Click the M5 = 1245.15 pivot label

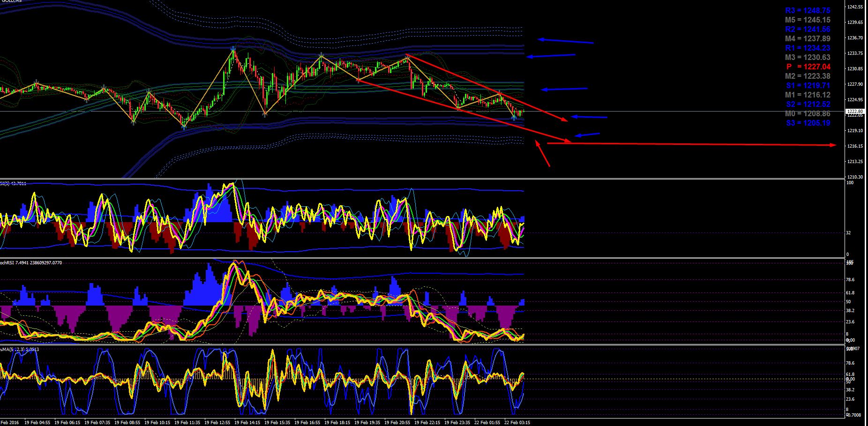click(808, 20)
